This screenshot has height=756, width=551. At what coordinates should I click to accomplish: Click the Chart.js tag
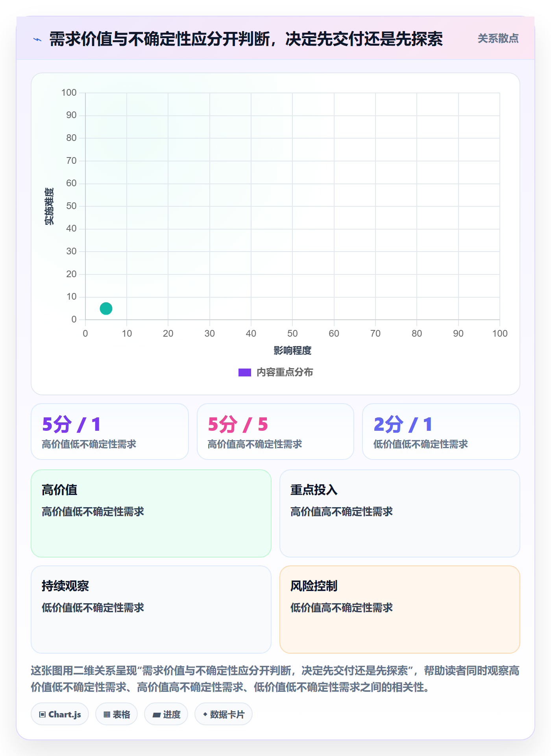pos(60,714)
